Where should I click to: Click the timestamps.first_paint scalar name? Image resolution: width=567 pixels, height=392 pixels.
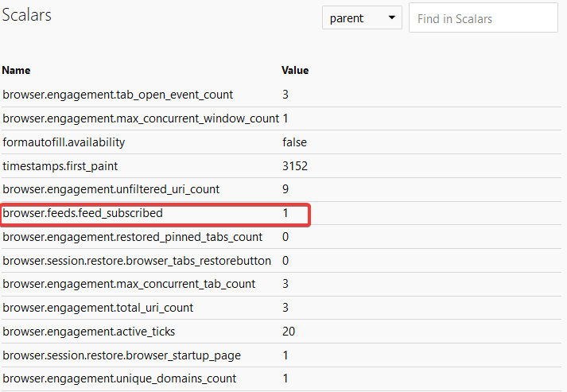click(60, 166)
